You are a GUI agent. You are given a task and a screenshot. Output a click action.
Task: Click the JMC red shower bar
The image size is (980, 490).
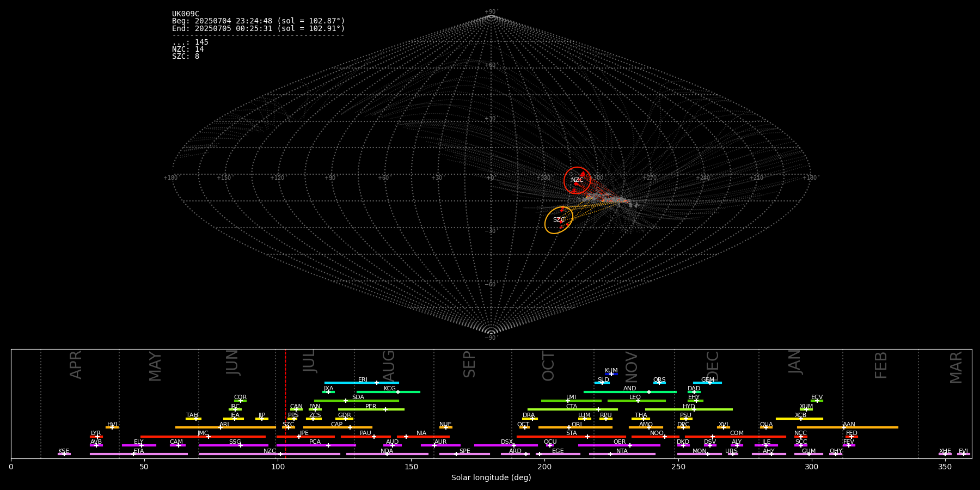tap(203, 437)
